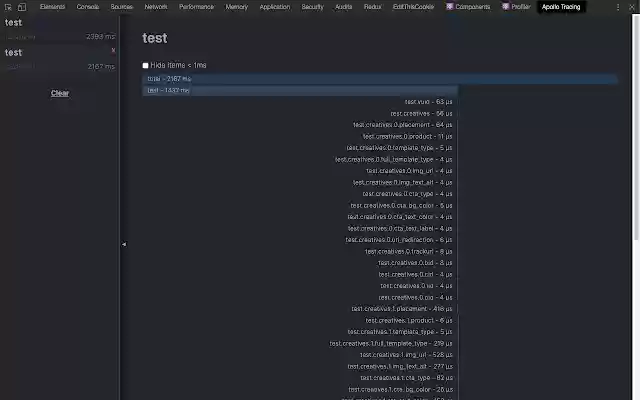Click the test.creatives.1.cta_type row
The image size is (640, 400).
[407, 378]
